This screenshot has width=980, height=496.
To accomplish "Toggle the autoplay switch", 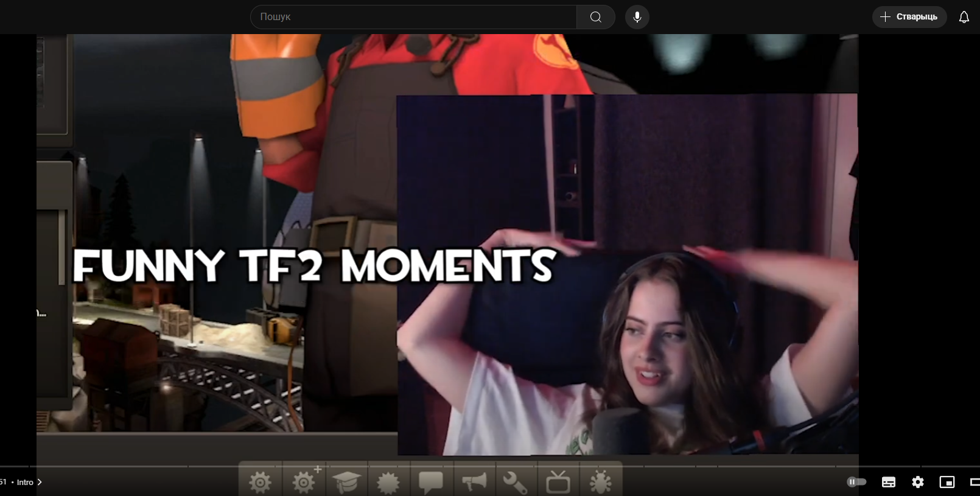I will [856, 482].
